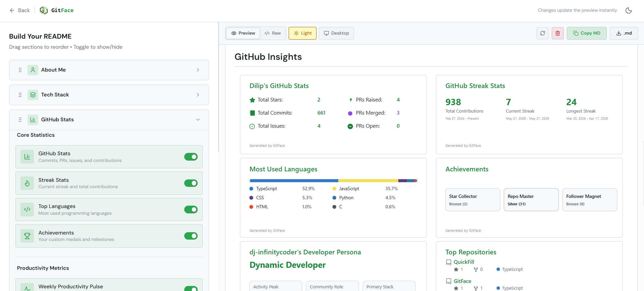Click the green icon beside PRs Open
Viewport: 644px width, 291px height.
350,126
